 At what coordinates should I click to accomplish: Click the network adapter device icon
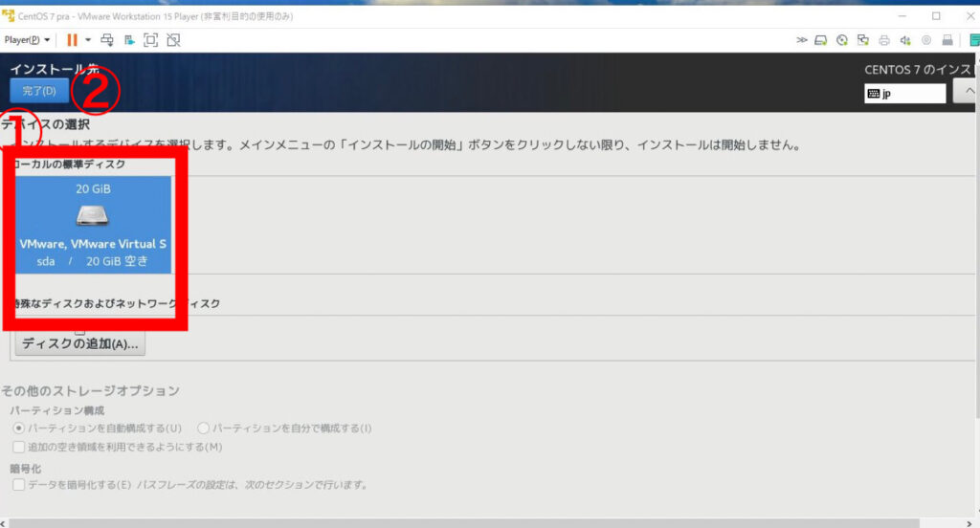click(863, 40)
